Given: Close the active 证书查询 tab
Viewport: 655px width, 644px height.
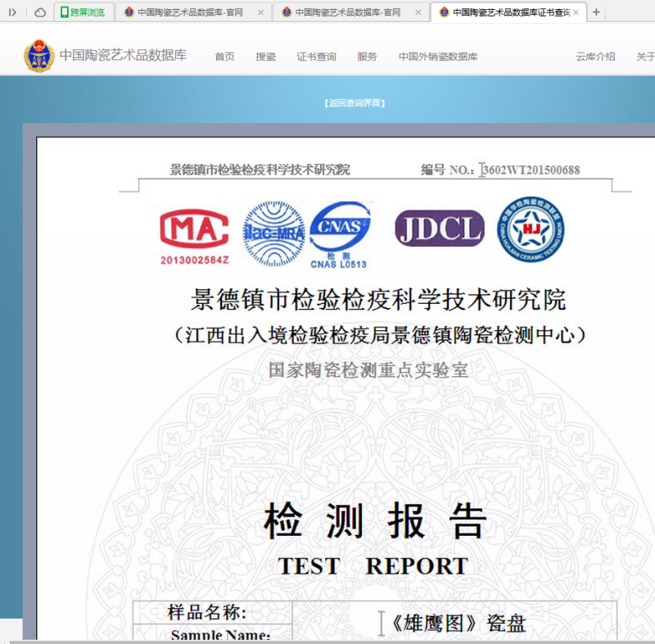Looking at the screenshot, I should click(576, 12).
